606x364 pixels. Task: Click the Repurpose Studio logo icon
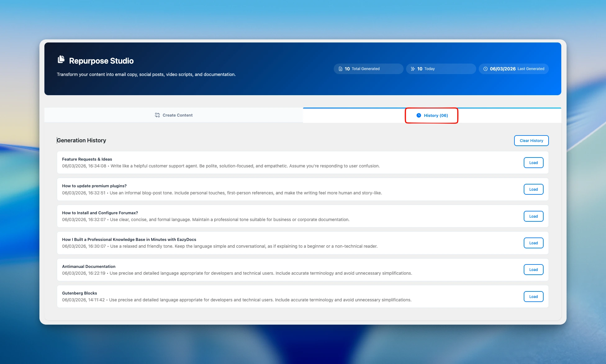coord(61,60)
